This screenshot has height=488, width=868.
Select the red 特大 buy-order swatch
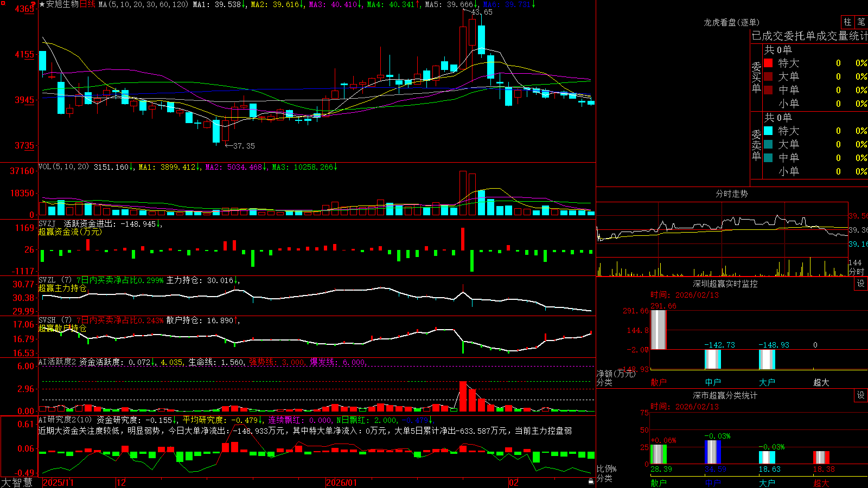(x=768, y=63)
